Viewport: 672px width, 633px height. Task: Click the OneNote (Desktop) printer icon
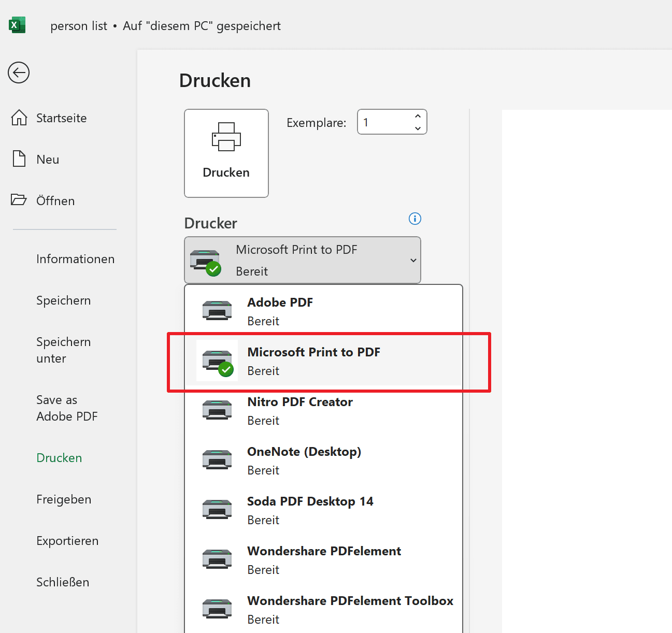[x=217, y=459]
